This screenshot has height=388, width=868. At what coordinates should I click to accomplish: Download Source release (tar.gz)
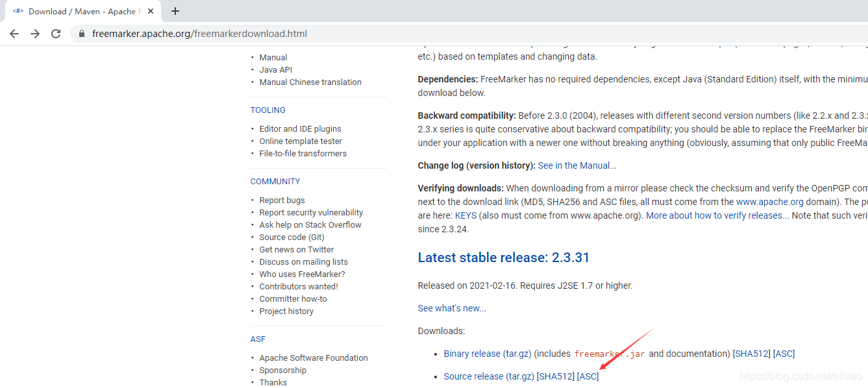tap(489, 376)
